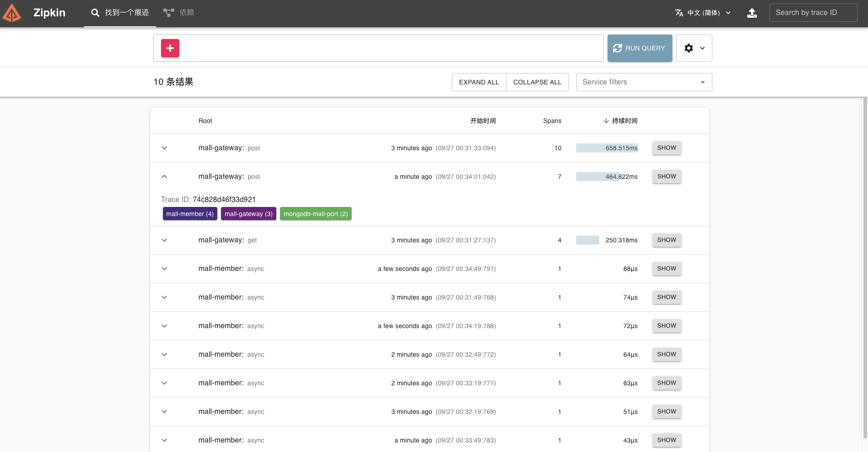
Task: Click the 09/27 00:31:27:137 start time
Action: [466, 240]
